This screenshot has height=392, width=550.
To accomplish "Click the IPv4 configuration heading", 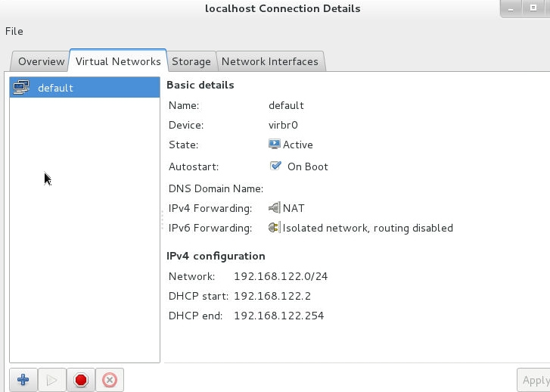I will 216,257.
